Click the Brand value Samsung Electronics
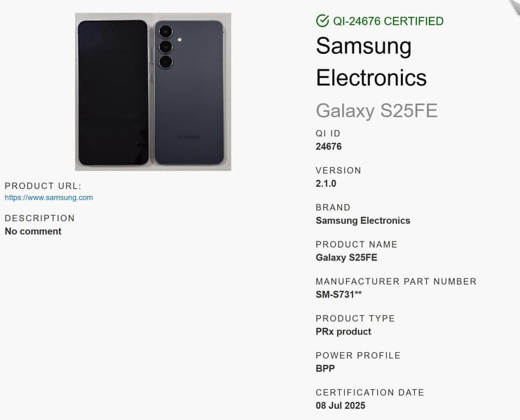Viewport: 520px width, 420px height. pyautogui.click(x=362, y=220)
